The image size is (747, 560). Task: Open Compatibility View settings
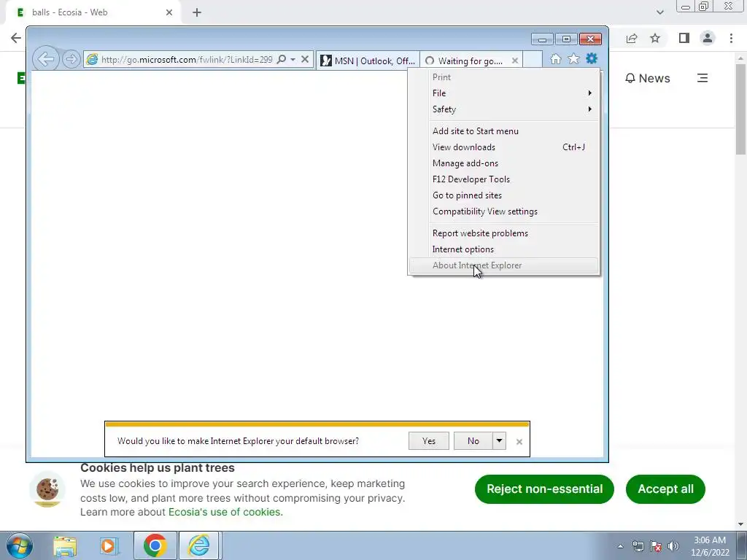click(504, 211)
